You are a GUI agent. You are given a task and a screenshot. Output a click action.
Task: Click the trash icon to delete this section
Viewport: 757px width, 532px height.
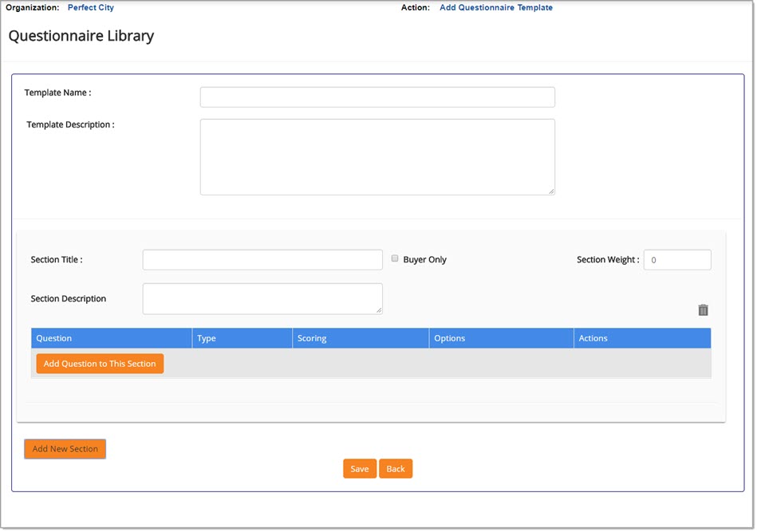[x=703, y=309]
